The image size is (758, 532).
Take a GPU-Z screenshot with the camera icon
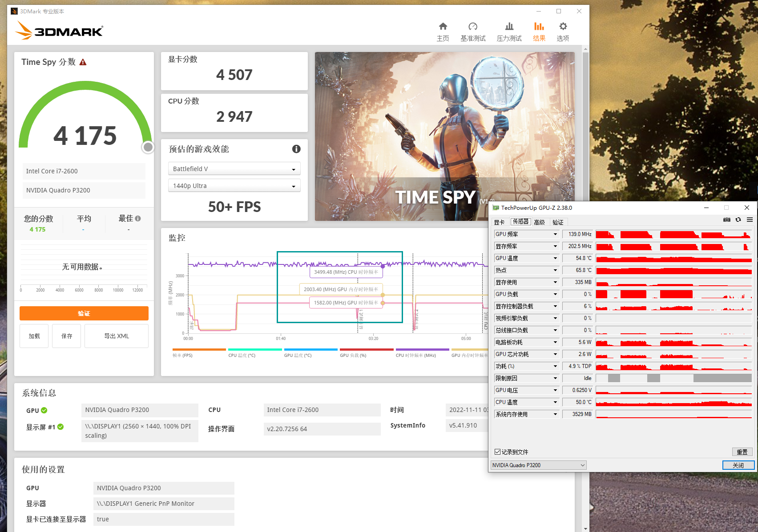coord(727,220)
